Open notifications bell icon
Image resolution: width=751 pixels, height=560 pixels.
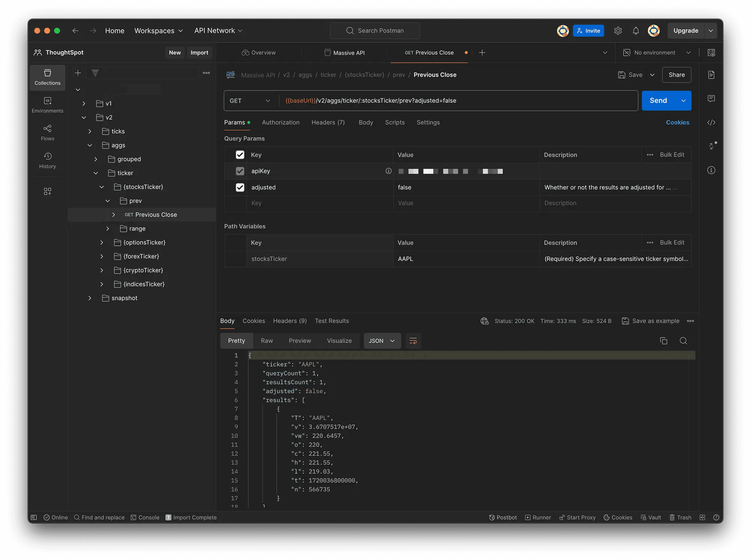pyautogui.click(x=635, y=31)
